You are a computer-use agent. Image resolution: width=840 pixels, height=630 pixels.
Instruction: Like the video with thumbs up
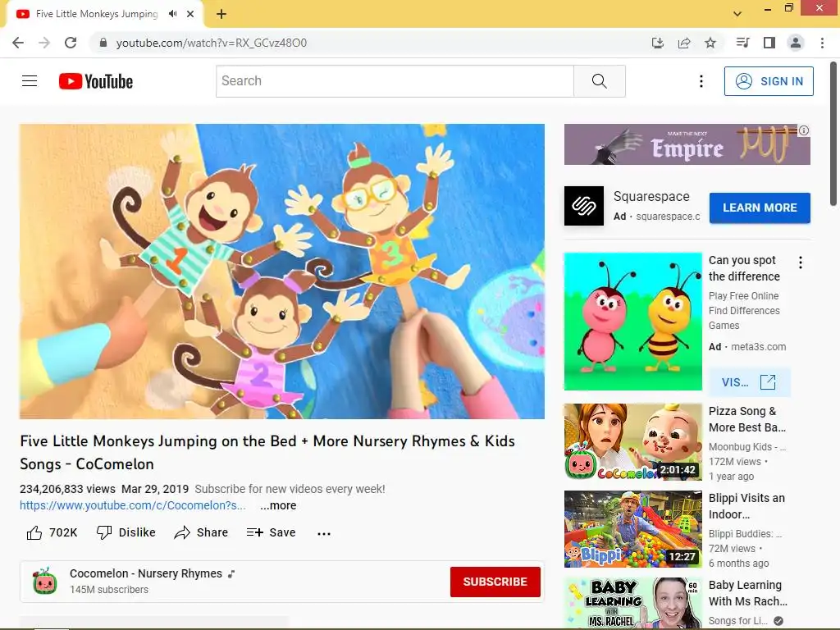coord(52,532)
